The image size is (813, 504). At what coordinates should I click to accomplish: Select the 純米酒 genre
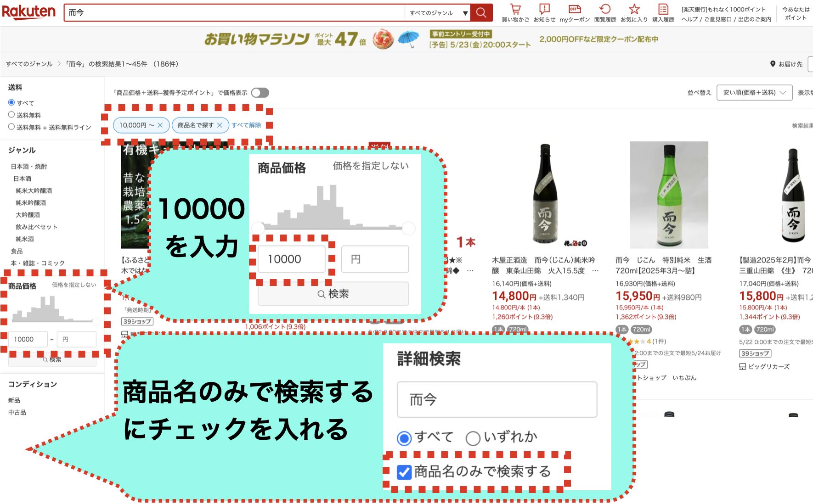click(25, 239)
